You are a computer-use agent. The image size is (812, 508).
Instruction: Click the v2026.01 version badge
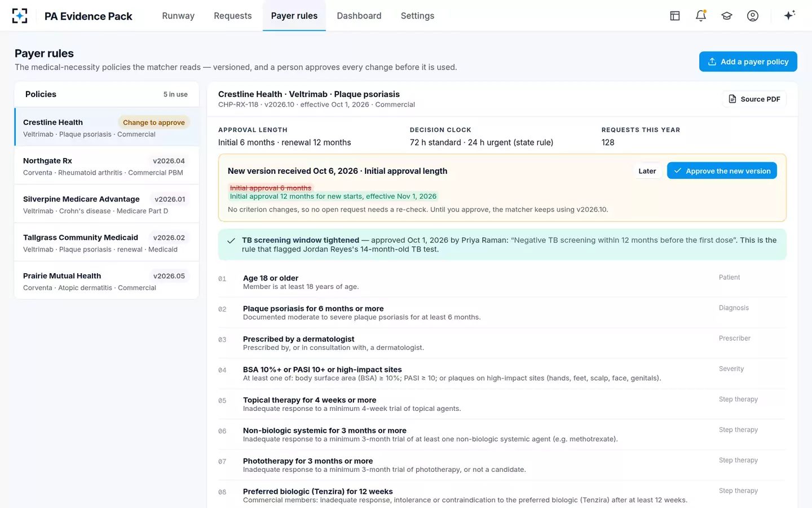click(170, 199)
